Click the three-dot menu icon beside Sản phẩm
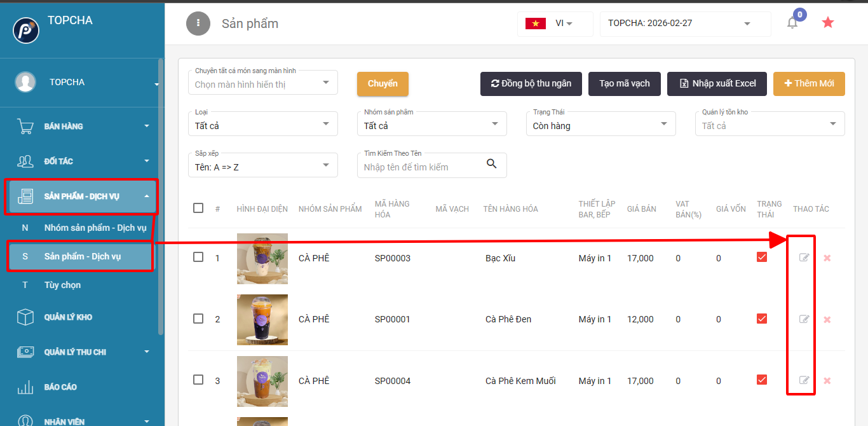 coord(198,24)
